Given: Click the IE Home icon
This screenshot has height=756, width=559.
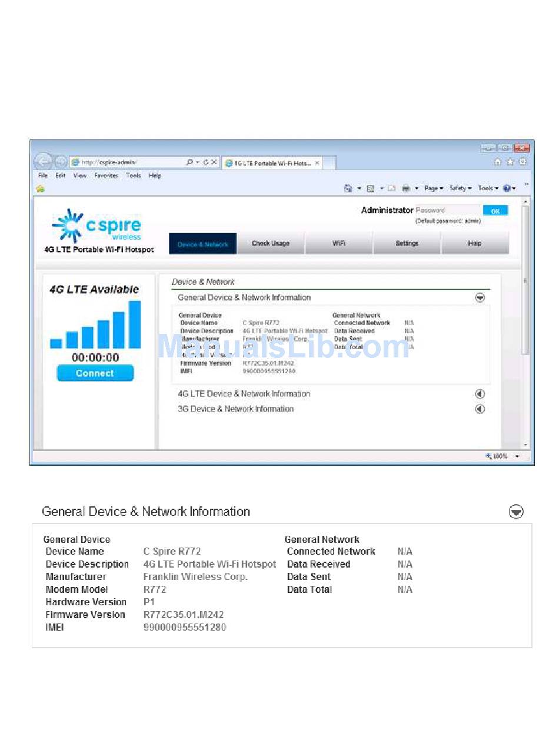Looking at the screenshot, I should click(498, 162).
